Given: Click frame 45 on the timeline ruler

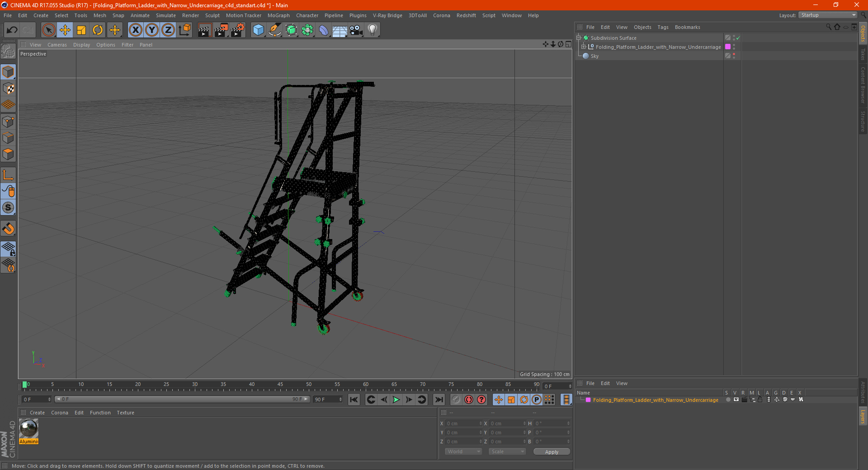Looking at the screenshot, I should [x=280, y=385].
